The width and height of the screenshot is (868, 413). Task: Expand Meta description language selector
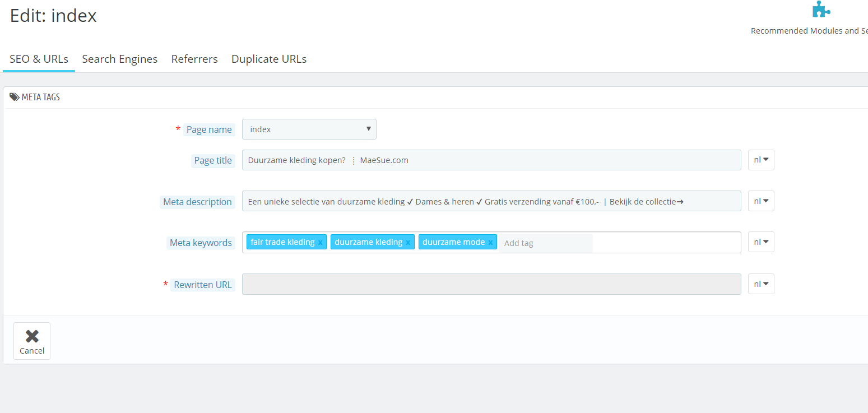coord(761,201)
